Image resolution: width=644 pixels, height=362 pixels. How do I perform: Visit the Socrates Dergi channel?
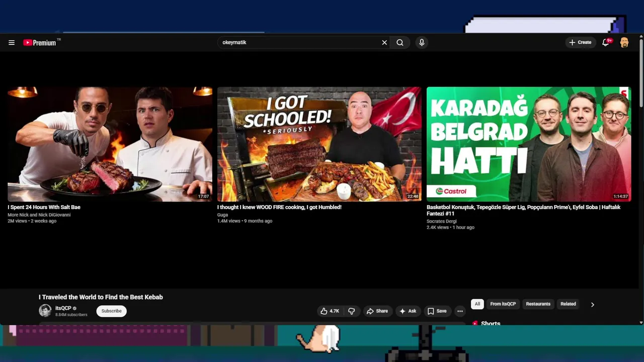pyautogui.click(x=442, y=221)
